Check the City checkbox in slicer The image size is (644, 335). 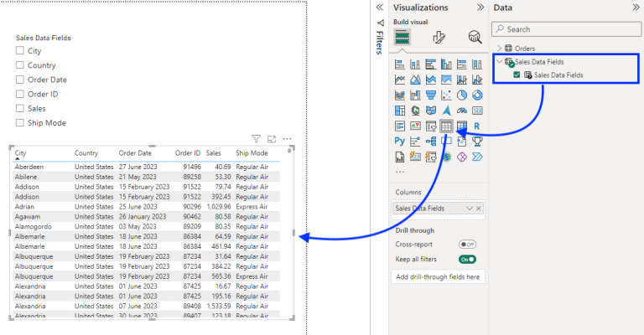pos(19,51)
